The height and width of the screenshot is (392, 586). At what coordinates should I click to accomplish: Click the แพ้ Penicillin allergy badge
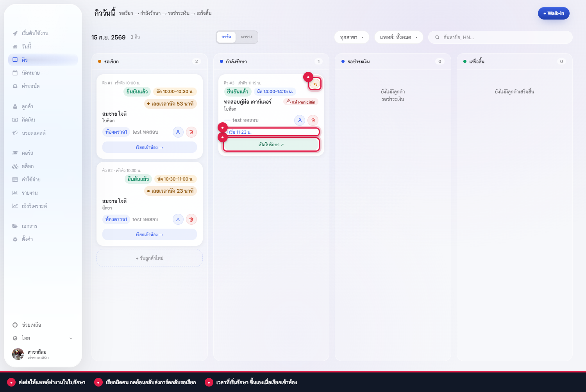tap(301, 102)
